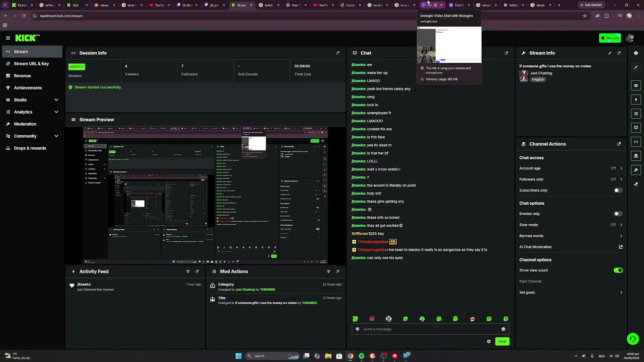Open Stream URL & Key page
The image size is (644, 362).
click(x=32, y=64)
